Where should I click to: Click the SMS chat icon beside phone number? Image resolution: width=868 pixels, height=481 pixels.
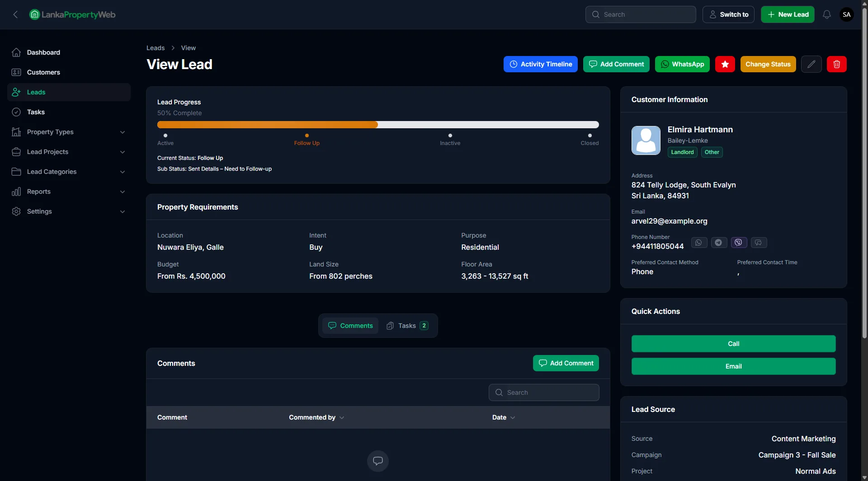[759, 243]
